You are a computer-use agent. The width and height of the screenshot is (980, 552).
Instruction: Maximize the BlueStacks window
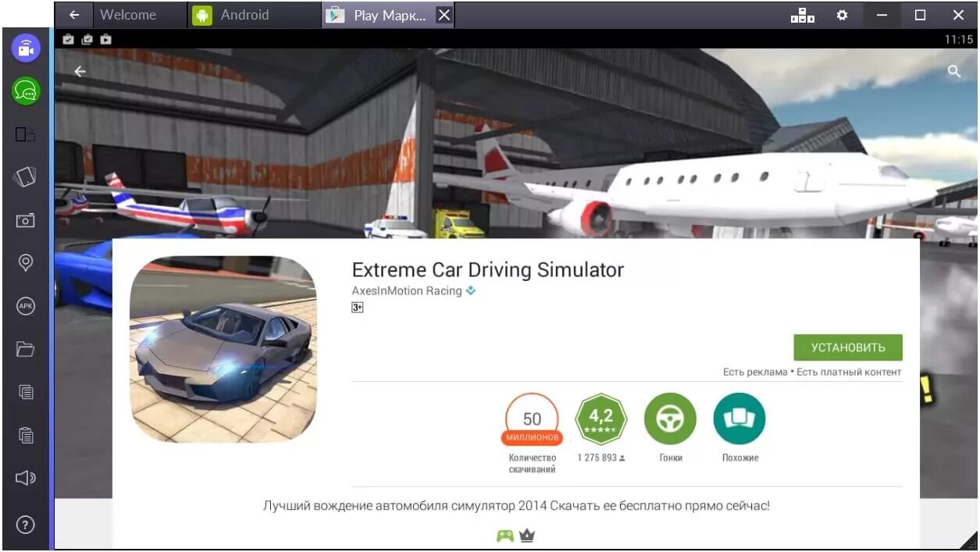(x=921, y=15)
